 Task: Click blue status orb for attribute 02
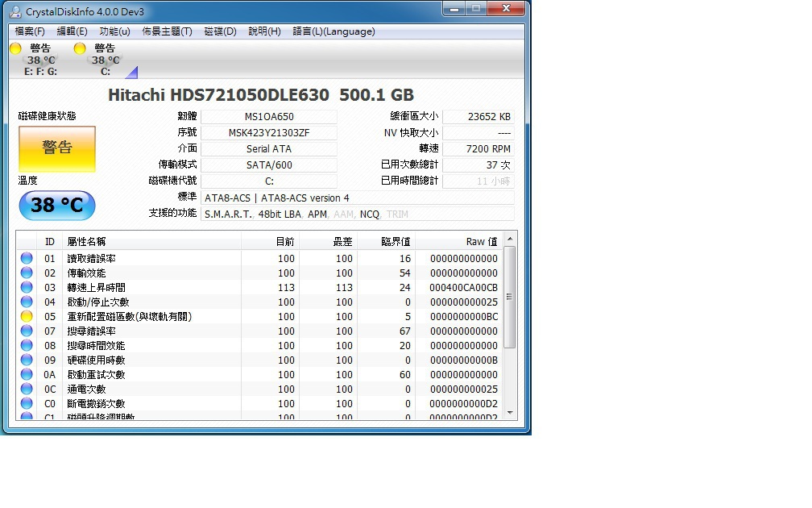(27, 273)
